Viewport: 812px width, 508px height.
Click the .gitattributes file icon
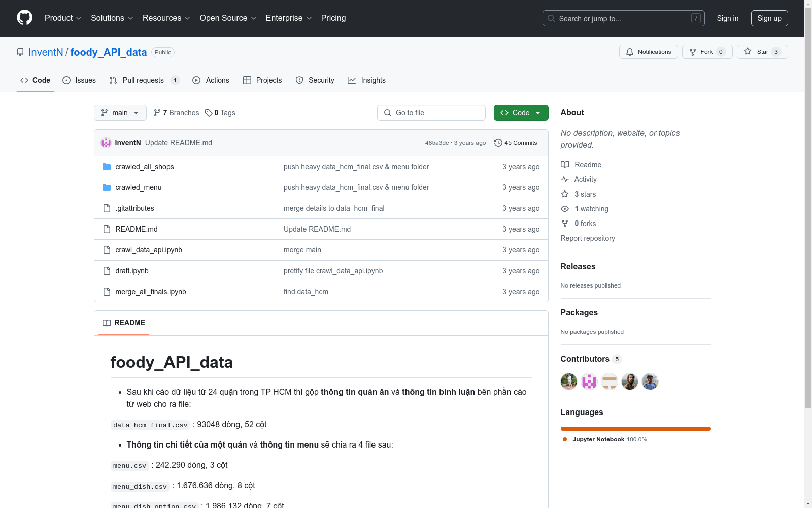click(107, 208)
